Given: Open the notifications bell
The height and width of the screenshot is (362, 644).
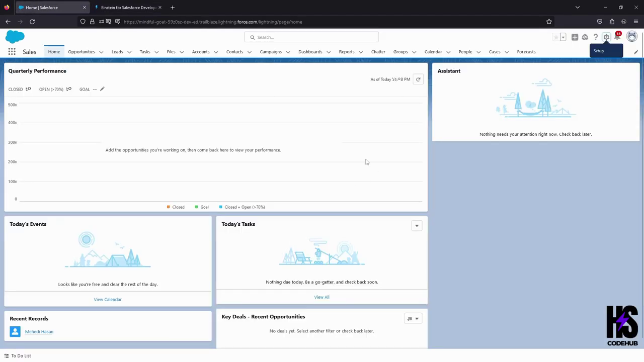Looking at the screenshot, I should tap(617, 37).
